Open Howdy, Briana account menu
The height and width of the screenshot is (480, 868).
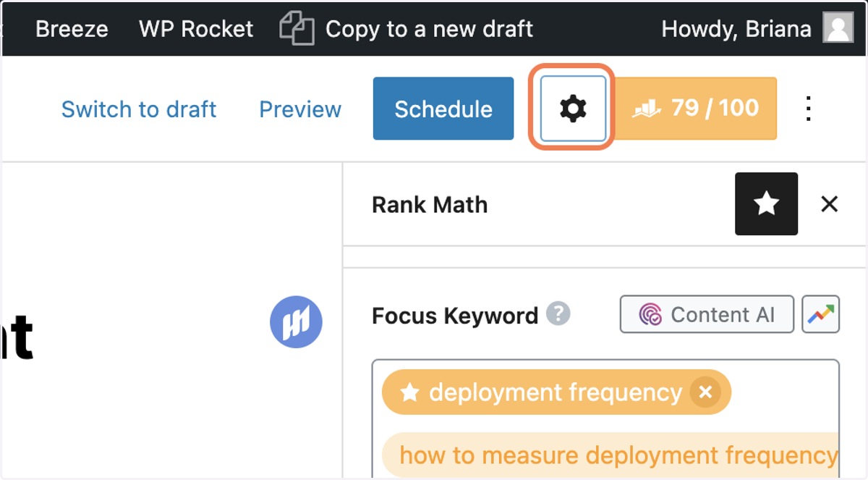(736, 29)
